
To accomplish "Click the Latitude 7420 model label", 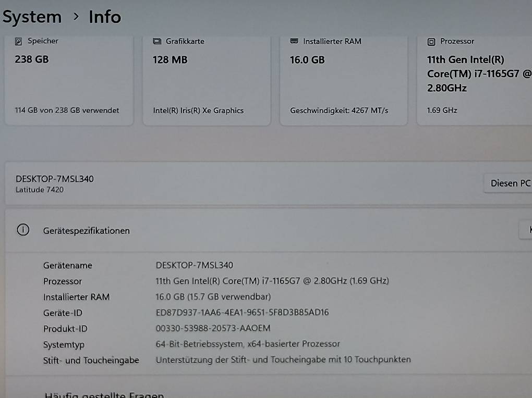I will [x=39, y=190].
